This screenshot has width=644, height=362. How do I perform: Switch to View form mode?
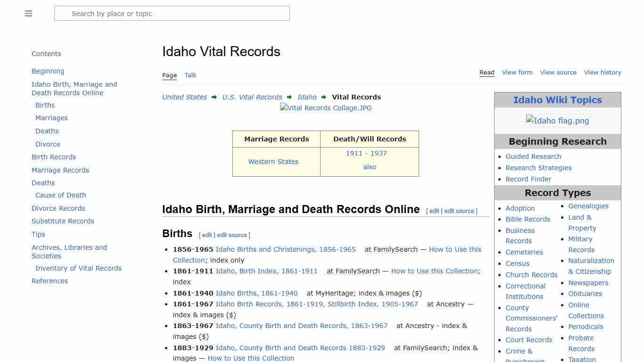coord(517,72)
